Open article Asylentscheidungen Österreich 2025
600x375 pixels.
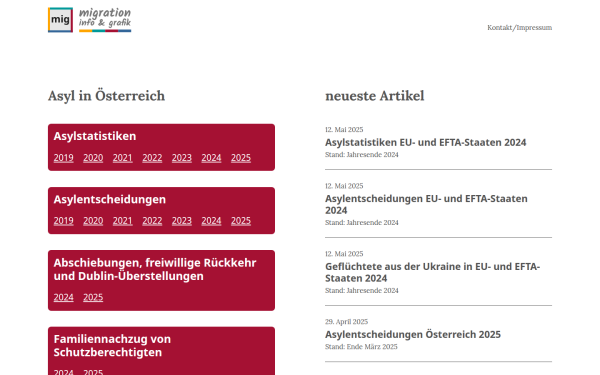click(413, 334)
